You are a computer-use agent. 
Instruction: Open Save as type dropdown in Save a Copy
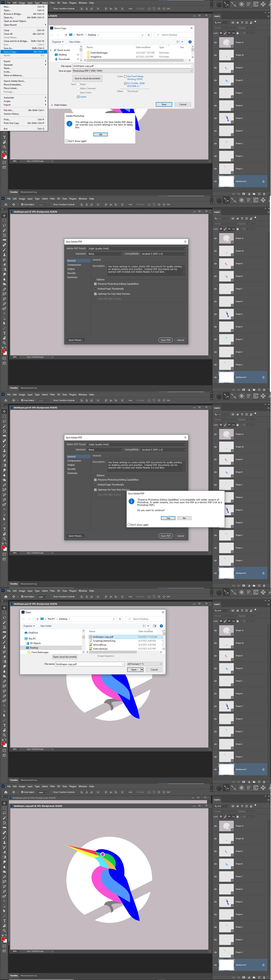132,71
